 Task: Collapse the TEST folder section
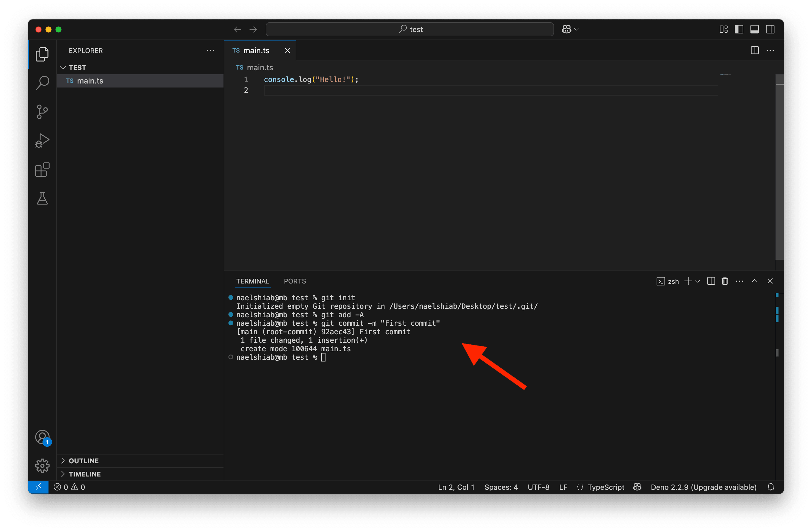click(140, 67)
